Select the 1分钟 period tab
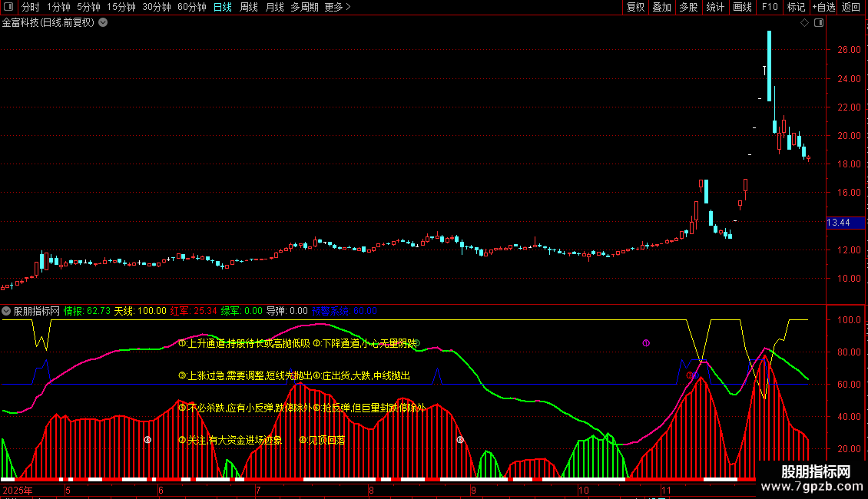The height and width of the screenshot is (499, 868). click(58, 7)
